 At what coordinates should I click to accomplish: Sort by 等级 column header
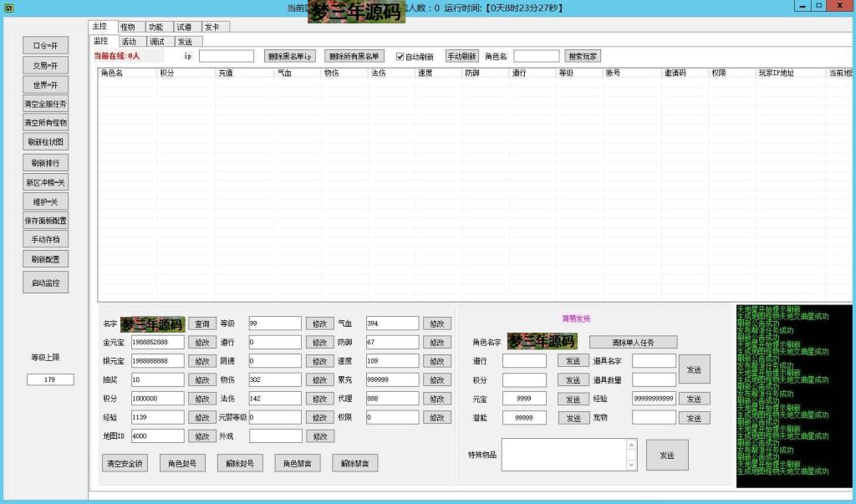579,73
